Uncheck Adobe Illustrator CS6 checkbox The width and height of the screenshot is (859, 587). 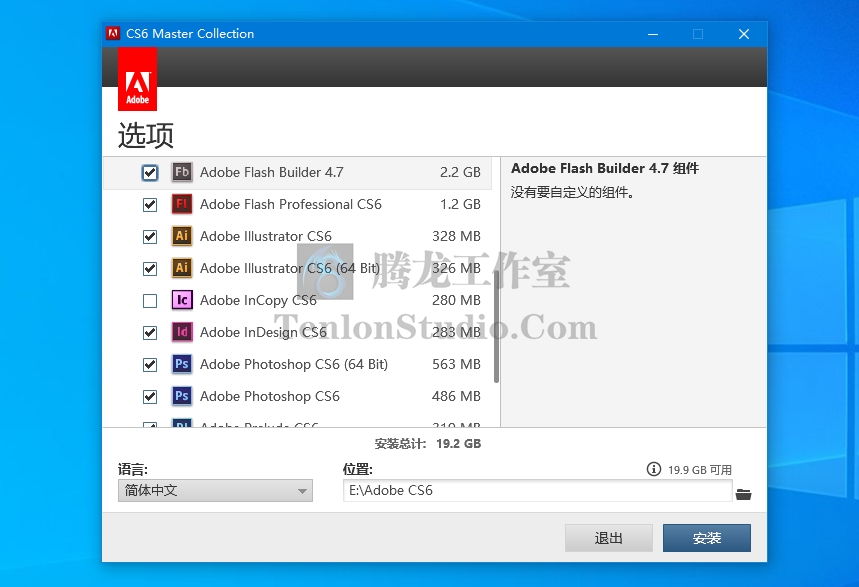click(150, 237)
